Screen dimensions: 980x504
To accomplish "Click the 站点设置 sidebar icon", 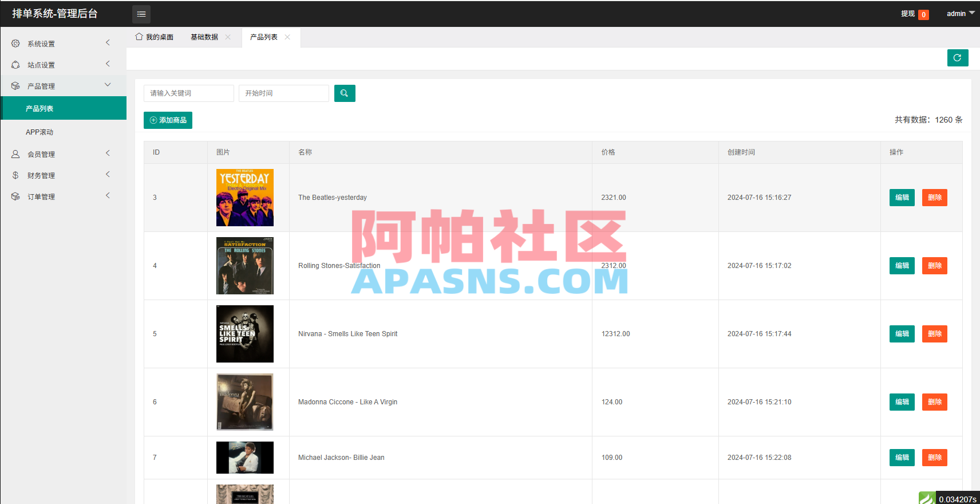I will 15,65.
